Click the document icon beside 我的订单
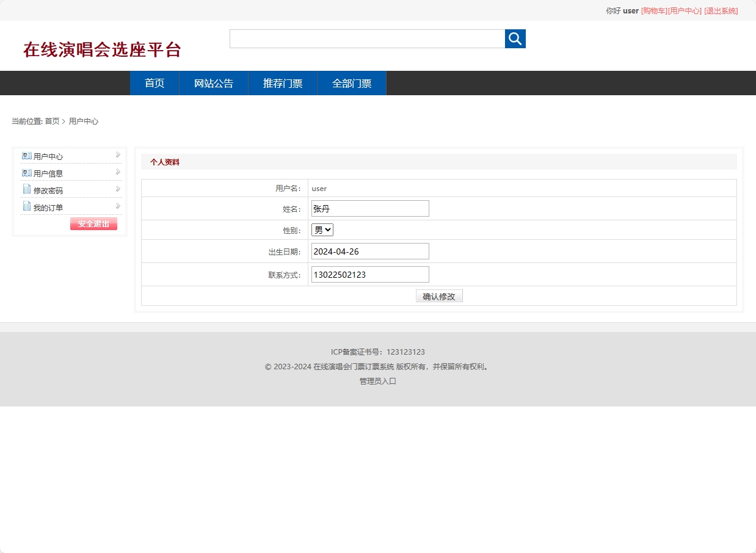Viewport: 756px width, 553px height. click(x=26, y=206)
